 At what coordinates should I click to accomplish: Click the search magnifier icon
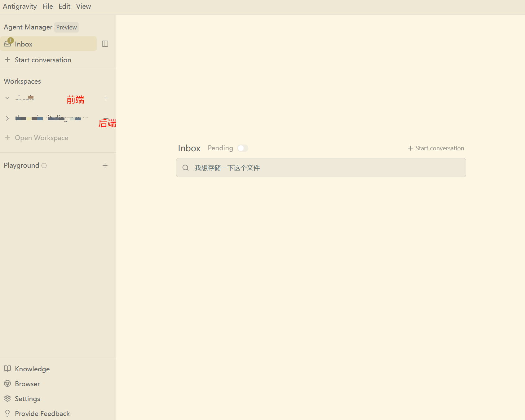point(186,168)
